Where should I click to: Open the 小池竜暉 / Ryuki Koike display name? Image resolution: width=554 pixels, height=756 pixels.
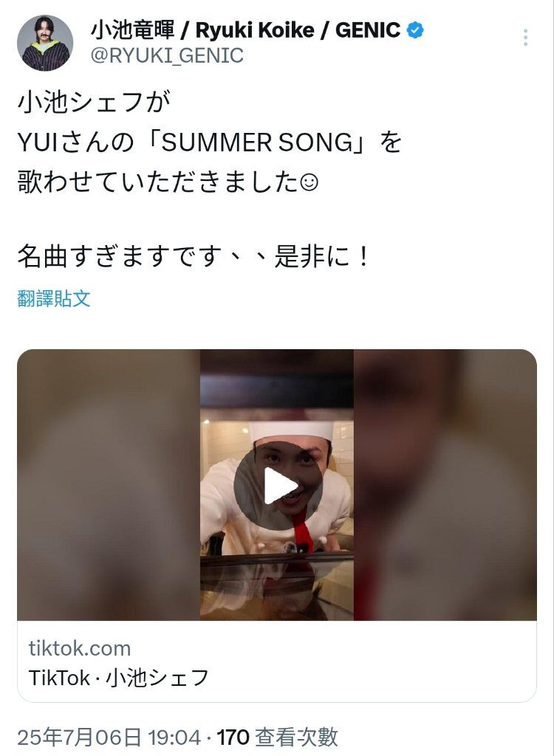tap(245, 30)
